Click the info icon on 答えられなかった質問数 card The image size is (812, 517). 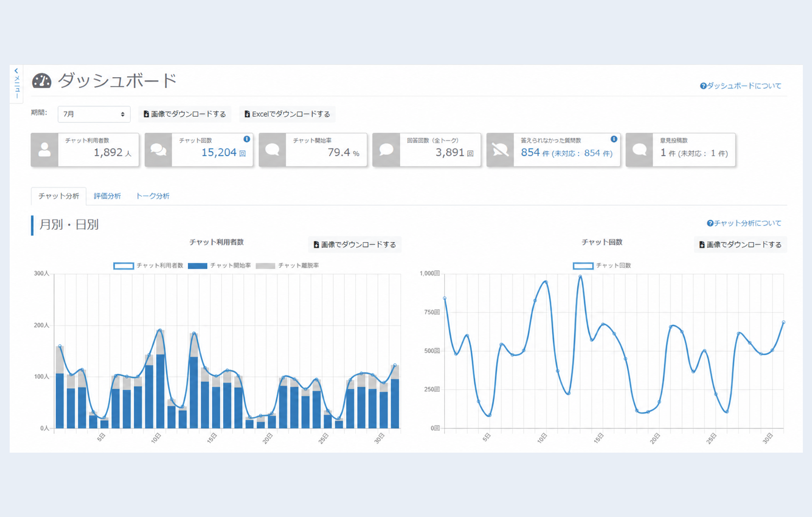[x=614, y=139]
